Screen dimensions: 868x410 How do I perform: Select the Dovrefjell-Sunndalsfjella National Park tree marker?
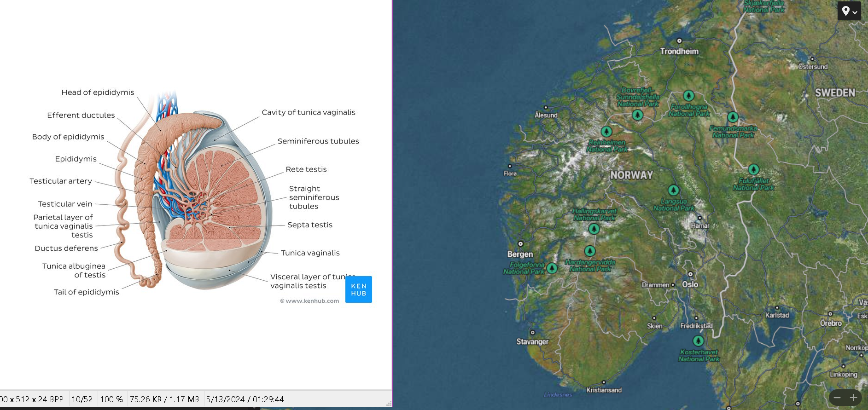point(637,115)
